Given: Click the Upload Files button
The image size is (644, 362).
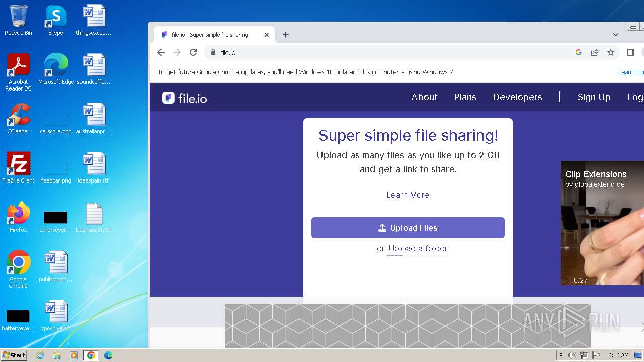Looking at the screenshot, I should (x=408, y=228).
